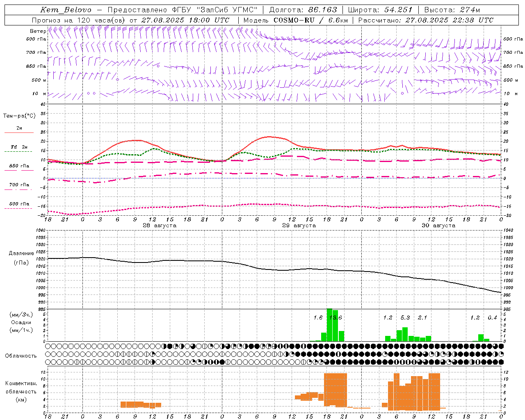Click the precipitation amount "2.1"
The image size is (525, 420).
tap(422, 317)
